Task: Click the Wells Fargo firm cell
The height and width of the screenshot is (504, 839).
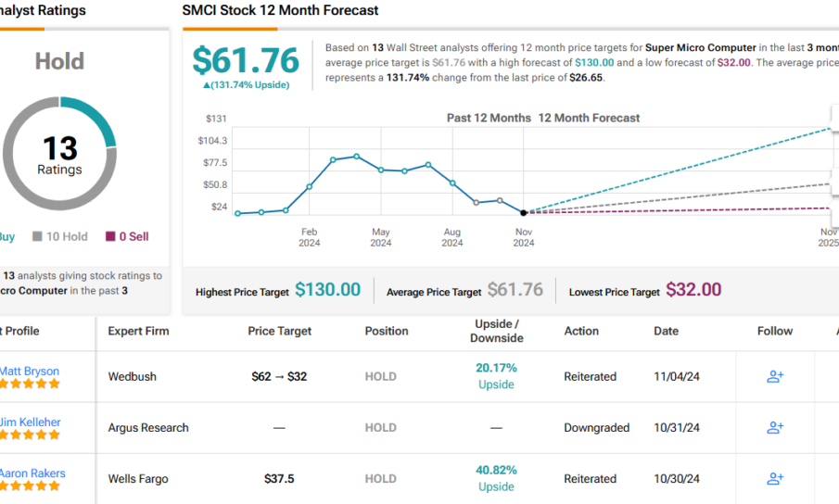Action: 138,479
